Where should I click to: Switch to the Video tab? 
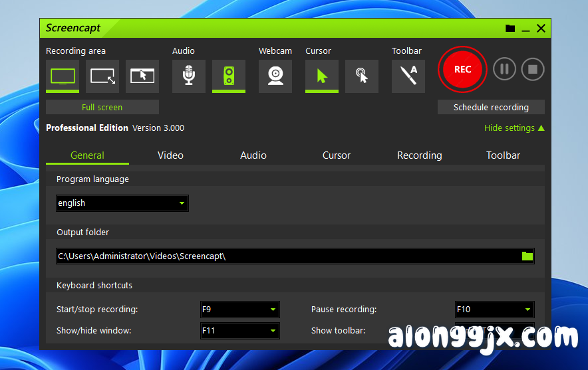pos(171,155)
